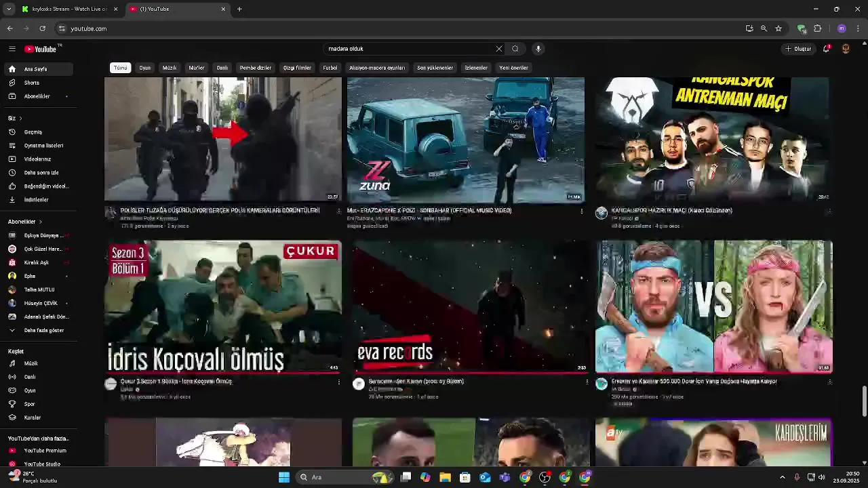Open Chrome extensions puzzle icon

tap(817, 28)
